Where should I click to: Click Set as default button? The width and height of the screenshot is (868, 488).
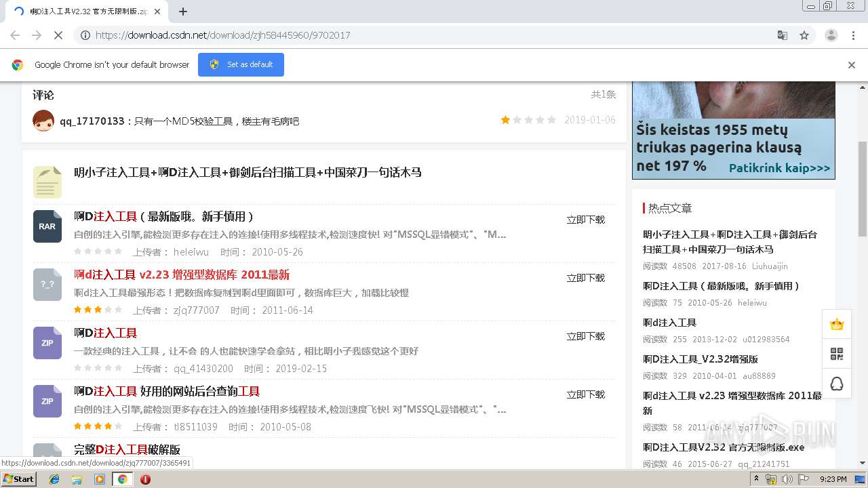click(241, 64)
